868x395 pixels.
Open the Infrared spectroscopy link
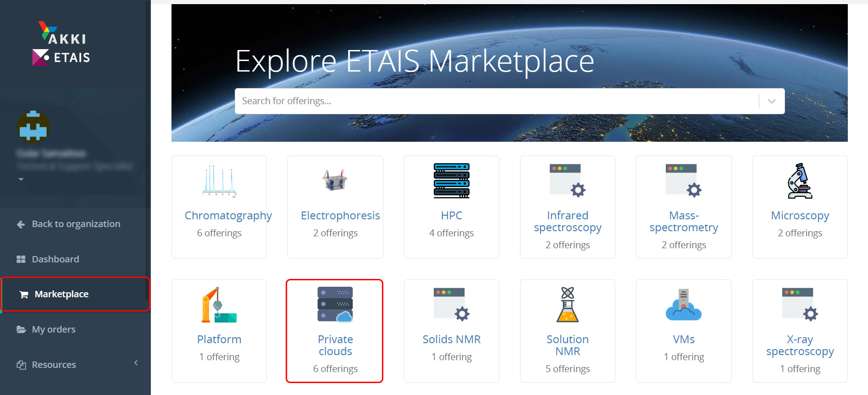pyautogui.click(x=568, y=222)
